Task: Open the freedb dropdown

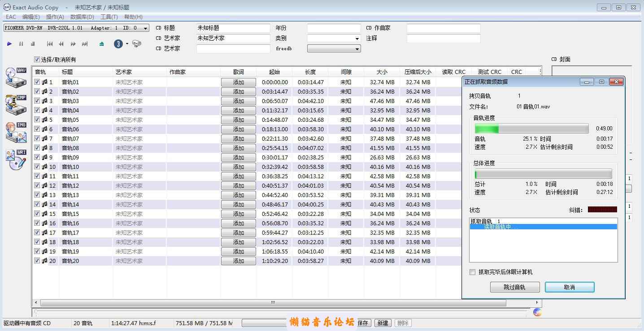Action: [x=334, y=48]
